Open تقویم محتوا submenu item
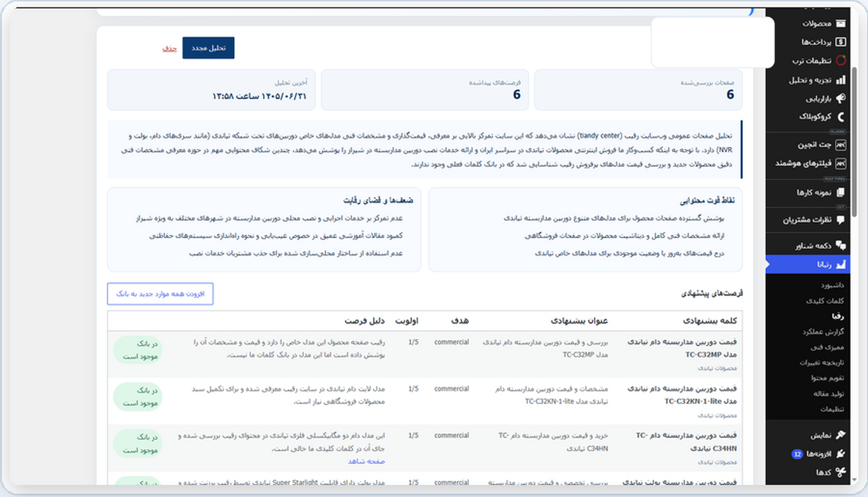This screenshot has height=497, width=868. (x=827, y=378)
